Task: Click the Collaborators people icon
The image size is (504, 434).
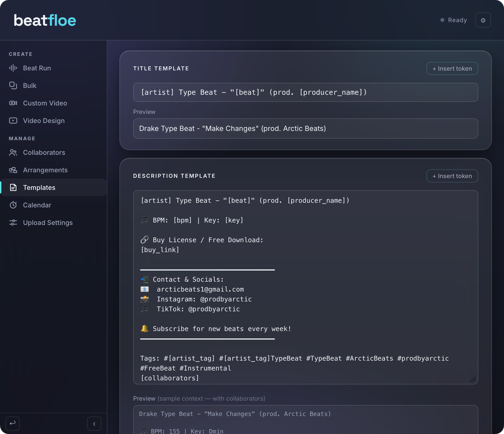Action: tap(13, 153)
